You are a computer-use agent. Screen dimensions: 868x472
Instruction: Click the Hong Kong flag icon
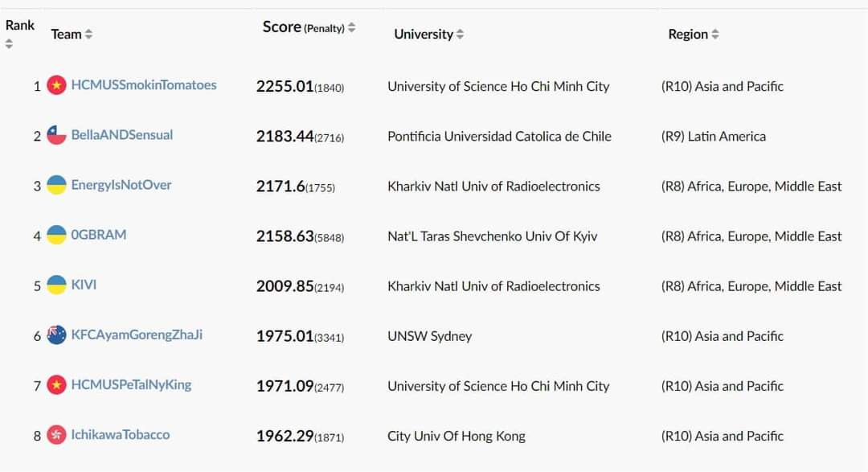56,435
